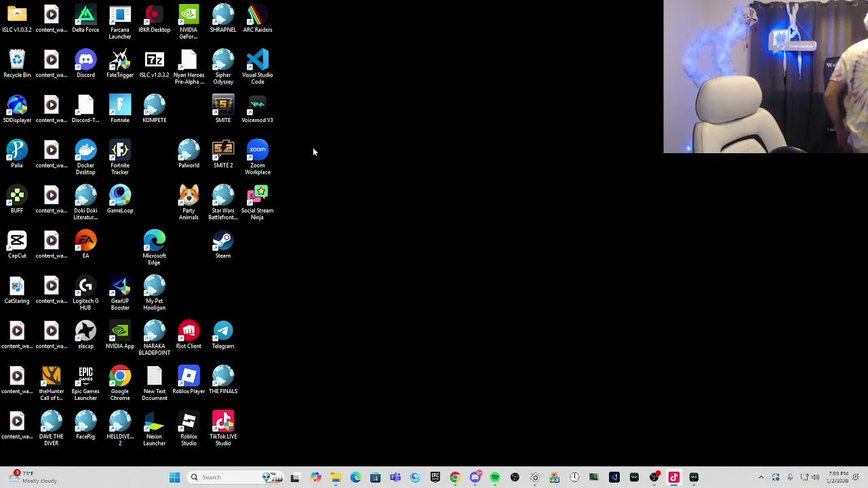
Task: Expand the system tray hidden icons chevron
Action: click(x=761, y=477)
